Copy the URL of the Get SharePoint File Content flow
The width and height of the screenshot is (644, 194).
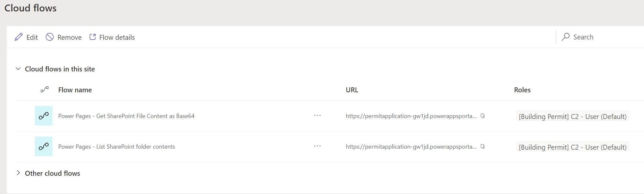click(x=482, y=115)
